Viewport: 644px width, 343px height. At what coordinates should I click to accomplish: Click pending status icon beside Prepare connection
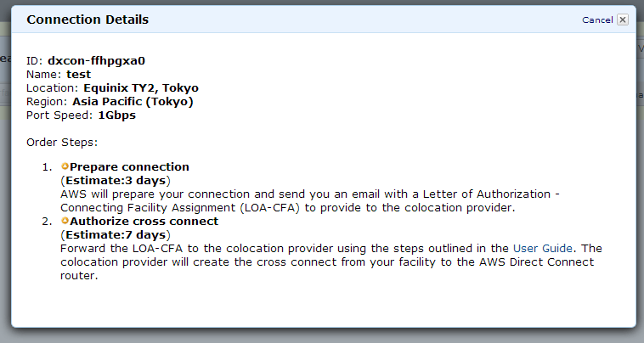coord(65,166)
